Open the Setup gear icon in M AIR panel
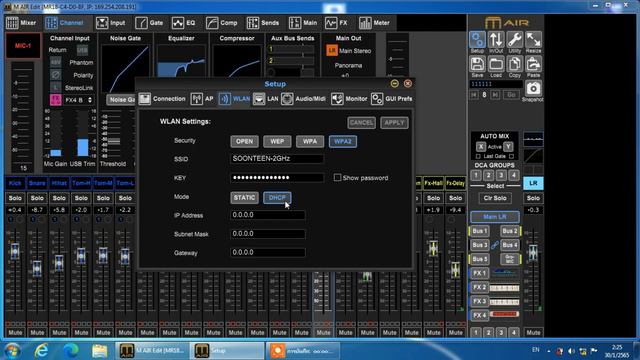The image size is (640, 360). click(x=477, y=40)
